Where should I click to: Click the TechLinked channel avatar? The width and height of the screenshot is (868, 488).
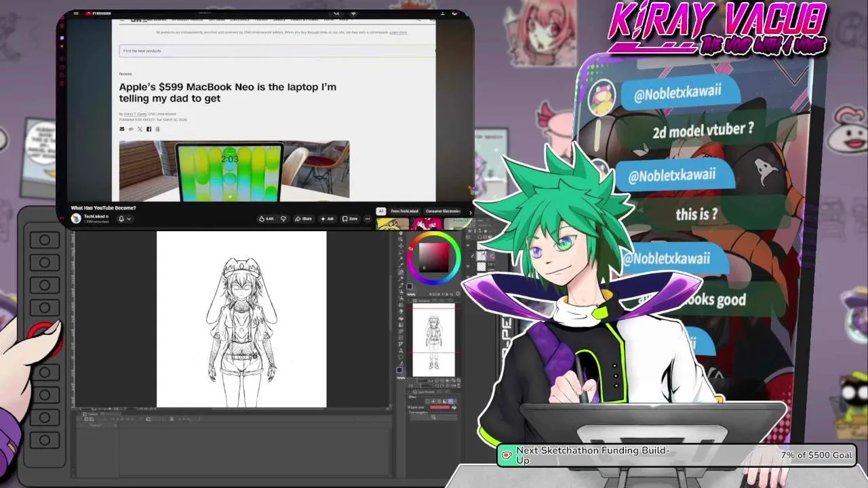[x=76, y=218]
